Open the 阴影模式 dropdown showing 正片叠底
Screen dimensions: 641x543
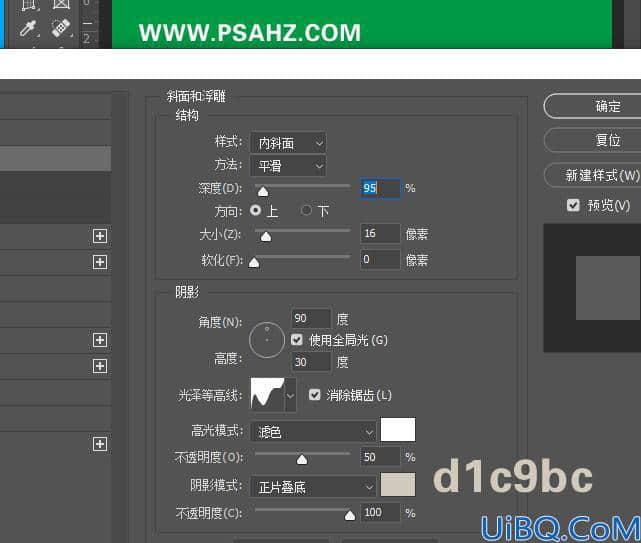point(313,487)
